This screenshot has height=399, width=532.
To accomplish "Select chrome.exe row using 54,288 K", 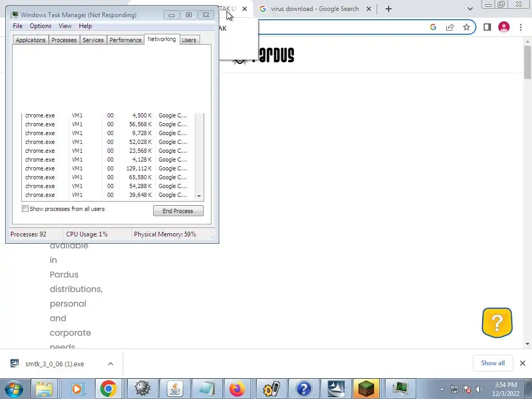I will (x=109, y=186).
